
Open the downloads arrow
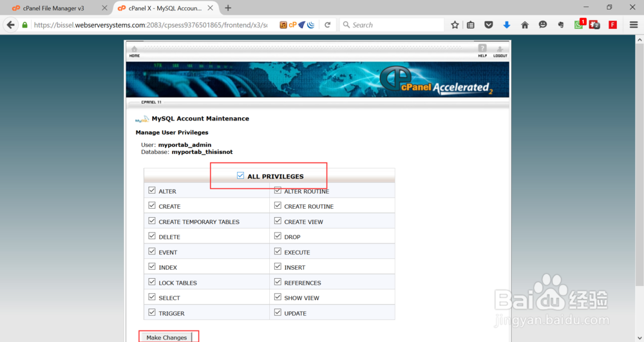[x=506, y=25]
